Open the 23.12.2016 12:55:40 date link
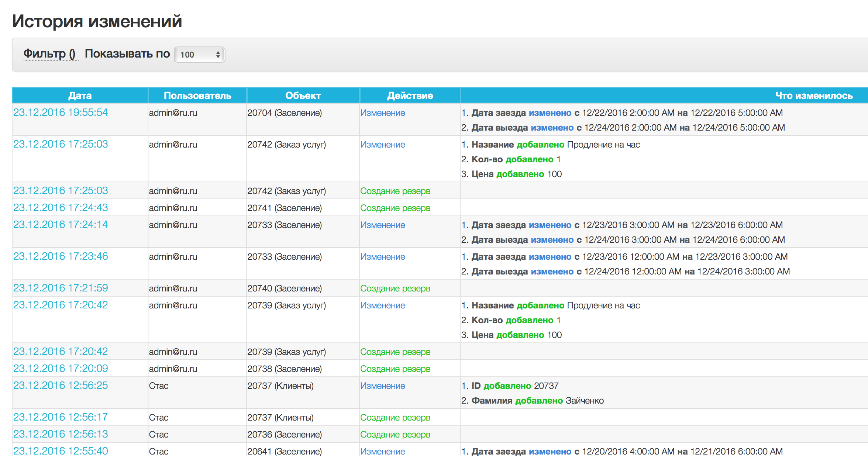 (61, 451)
